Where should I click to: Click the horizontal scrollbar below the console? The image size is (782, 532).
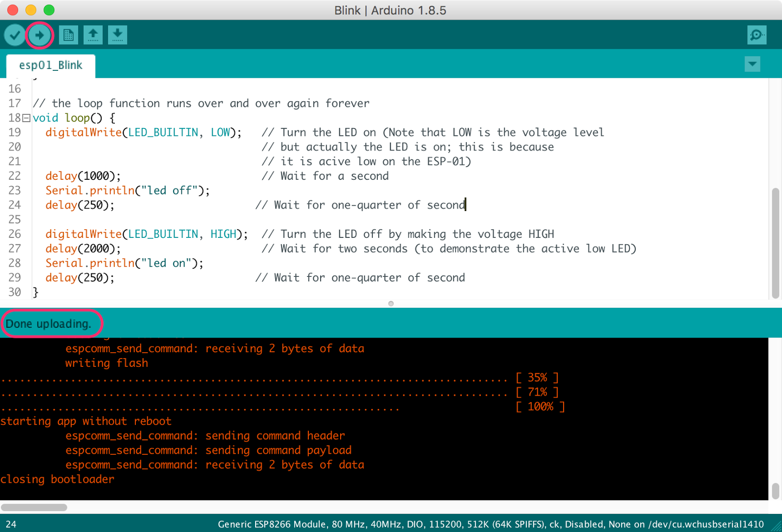click(34, 508)
